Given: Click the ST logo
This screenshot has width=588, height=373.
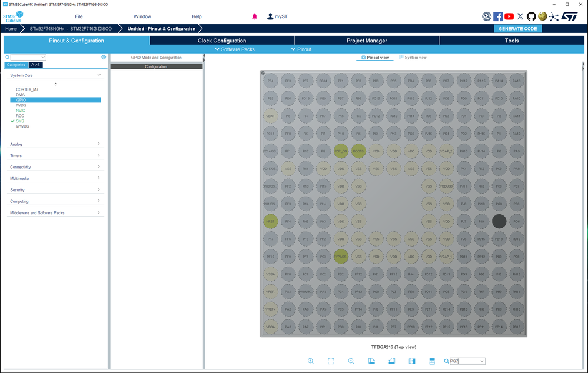Looking at the screenshot, I should pos(569,16).
